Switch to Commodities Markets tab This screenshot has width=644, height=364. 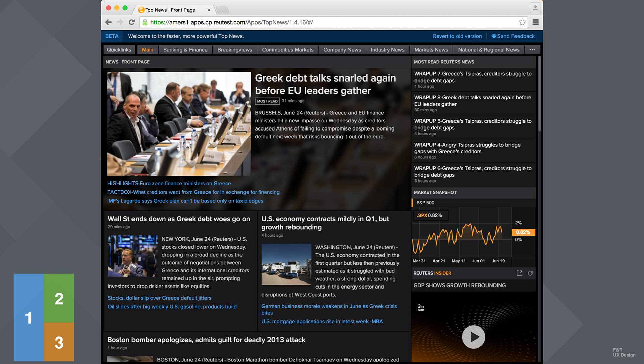coord(288,50)
